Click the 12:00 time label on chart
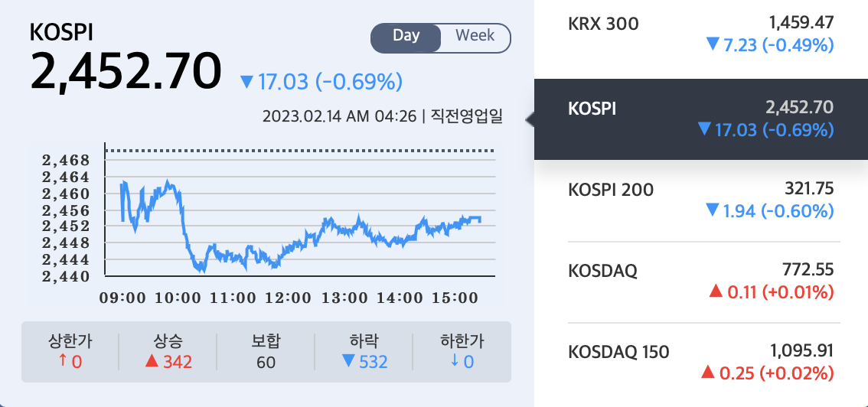Viewport: 868px width, 407px height. coord(290,297)
